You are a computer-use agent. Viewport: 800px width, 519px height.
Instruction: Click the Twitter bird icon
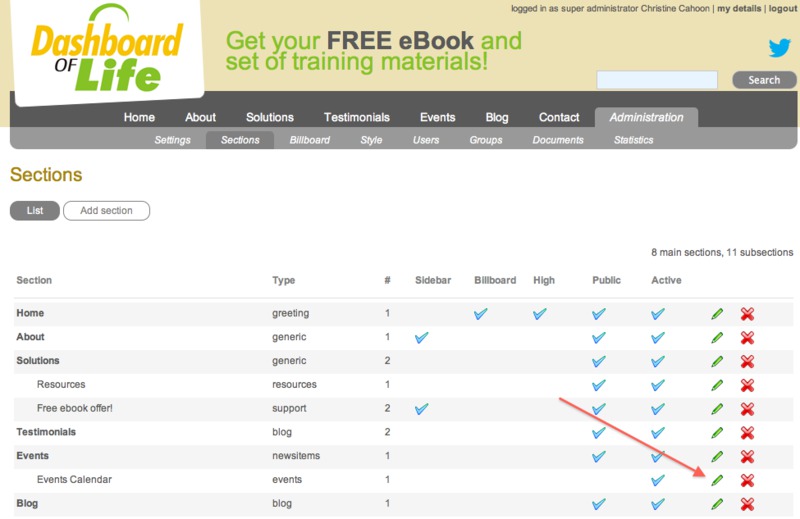tap(779, 47)
